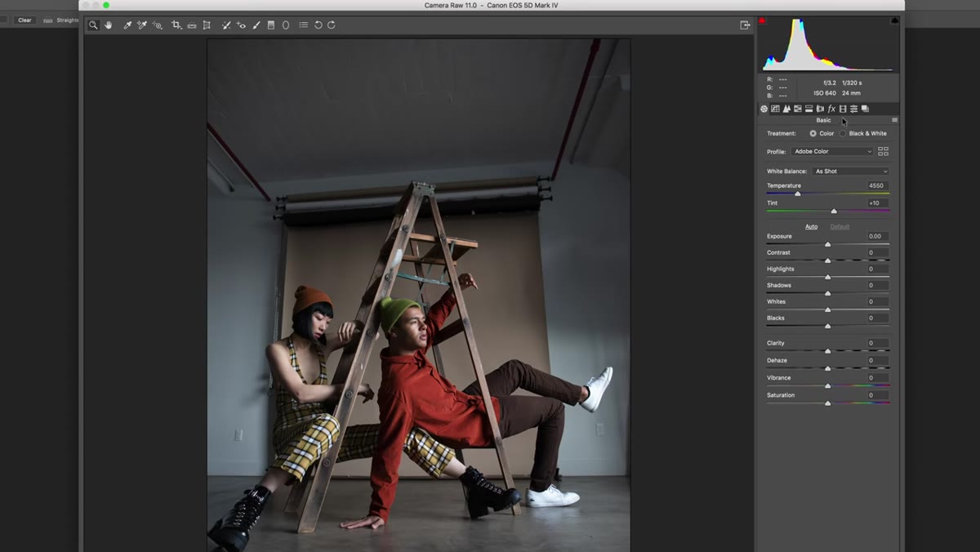Viewport: 980px width, 552px height.
Task: Click the Default tone link
Action: pyautogui.click(x=840, y=227)
